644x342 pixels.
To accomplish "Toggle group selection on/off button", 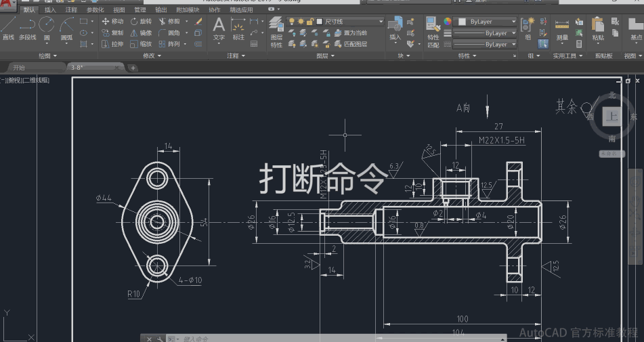I will 543,44.
